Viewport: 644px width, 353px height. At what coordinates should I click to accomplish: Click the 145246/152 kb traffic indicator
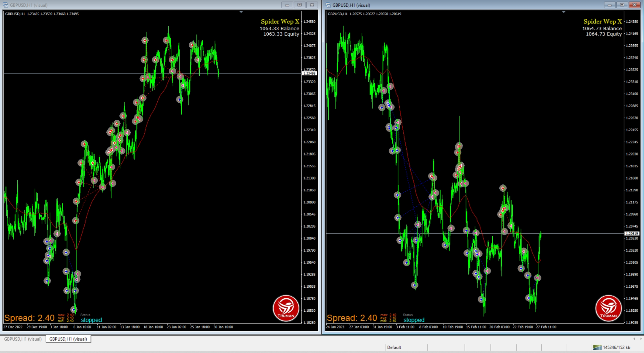(616, 347)
